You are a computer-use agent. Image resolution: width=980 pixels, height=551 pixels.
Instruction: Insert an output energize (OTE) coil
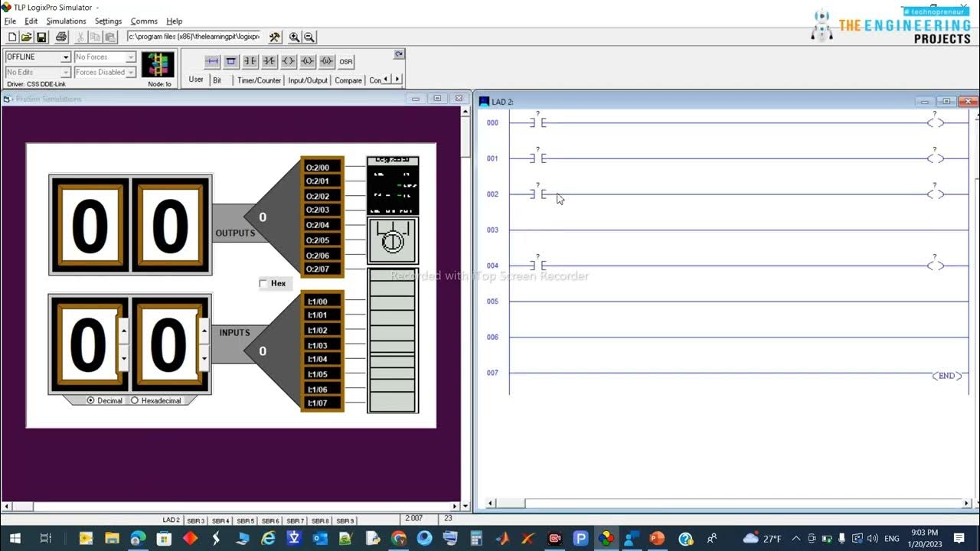(289, 61)
